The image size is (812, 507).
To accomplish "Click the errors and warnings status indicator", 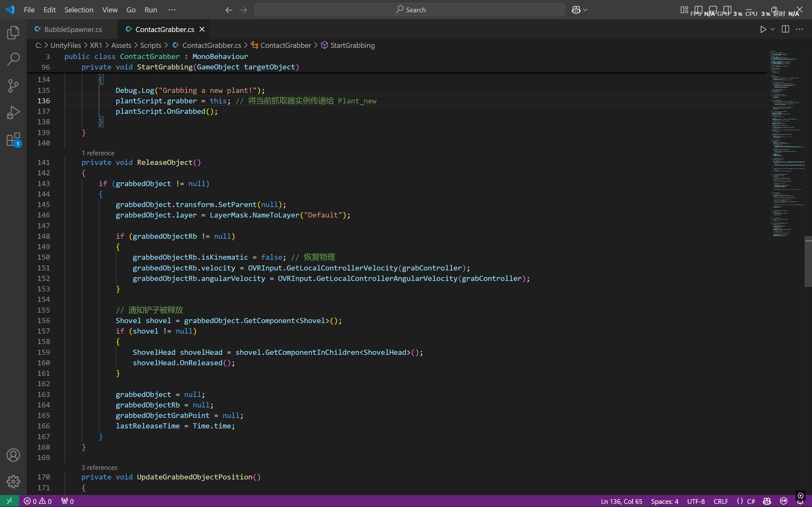I will coord(38,501).
